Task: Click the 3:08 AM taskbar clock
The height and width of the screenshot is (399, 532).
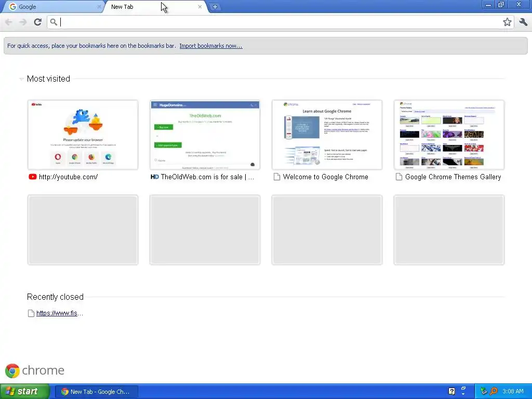Action: click(513, 391)
